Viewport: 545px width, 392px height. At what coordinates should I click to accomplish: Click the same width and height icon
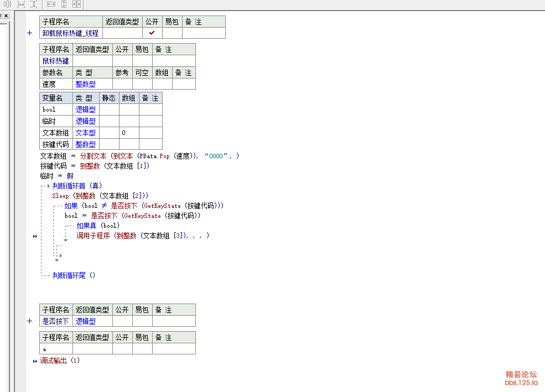76,4
